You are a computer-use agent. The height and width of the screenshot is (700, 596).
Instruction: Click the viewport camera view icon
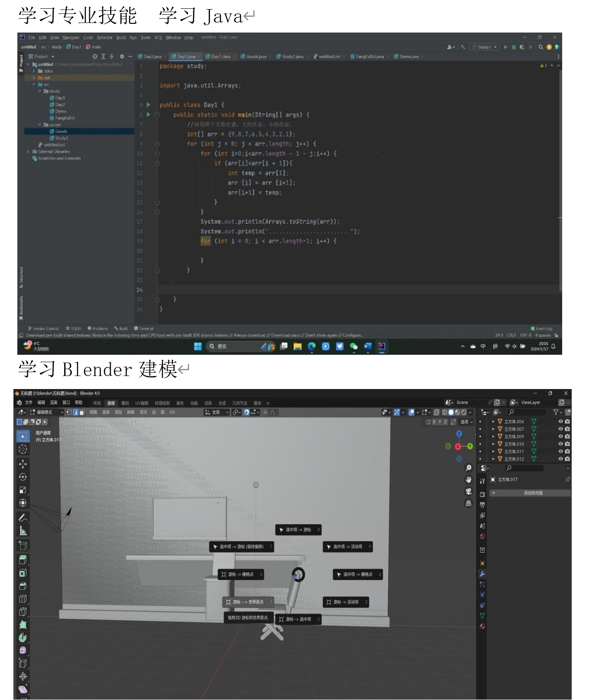[x=468, y=491]
